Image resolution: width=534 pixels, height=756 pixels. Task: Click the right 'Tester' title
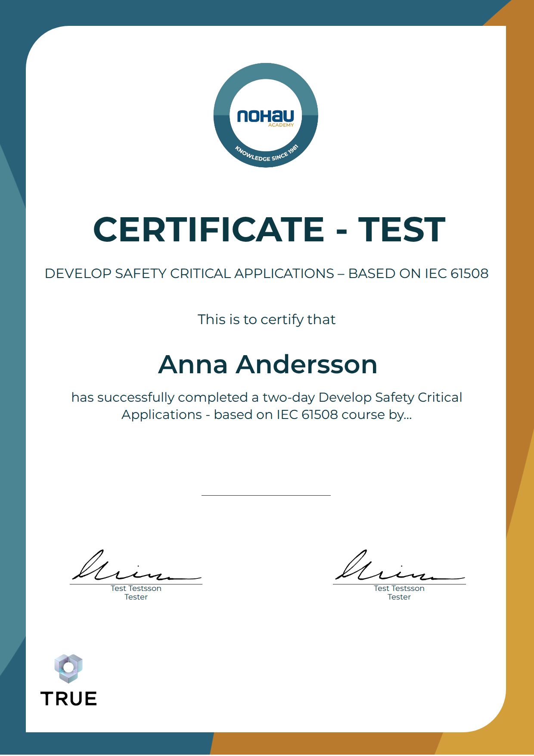(x=399, y=597)
